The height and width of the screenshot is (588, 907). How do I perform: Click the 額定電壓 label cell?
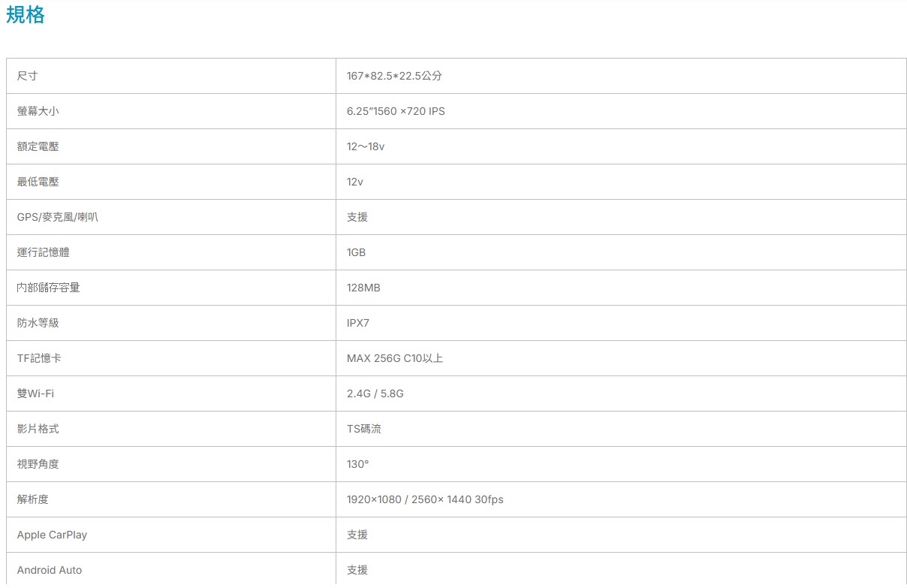38,146
